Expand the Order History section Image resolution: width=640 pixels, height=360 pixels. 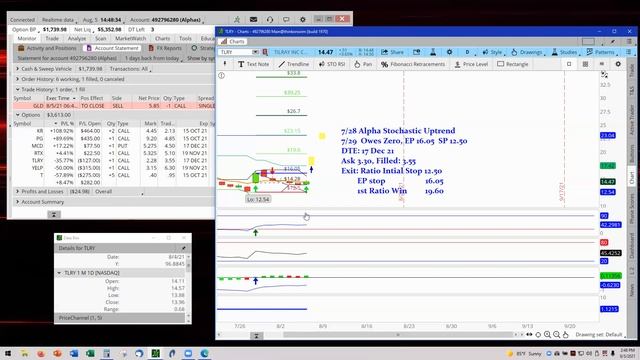(18, 79)
